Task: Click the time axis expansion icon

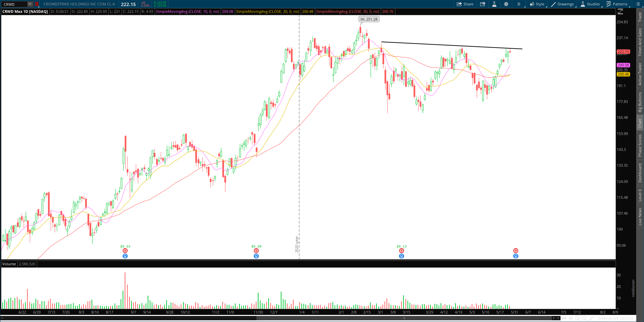Action: [x=564, y=318]
